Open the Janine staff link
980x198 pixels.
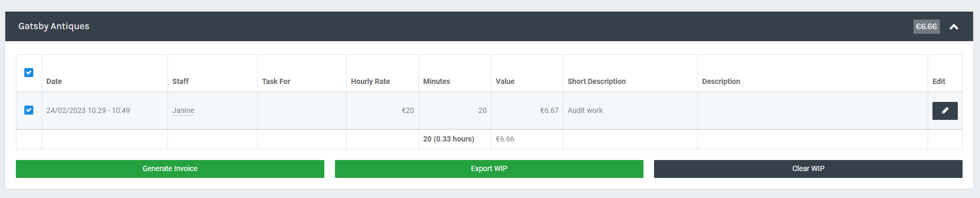tap(183, 110)
